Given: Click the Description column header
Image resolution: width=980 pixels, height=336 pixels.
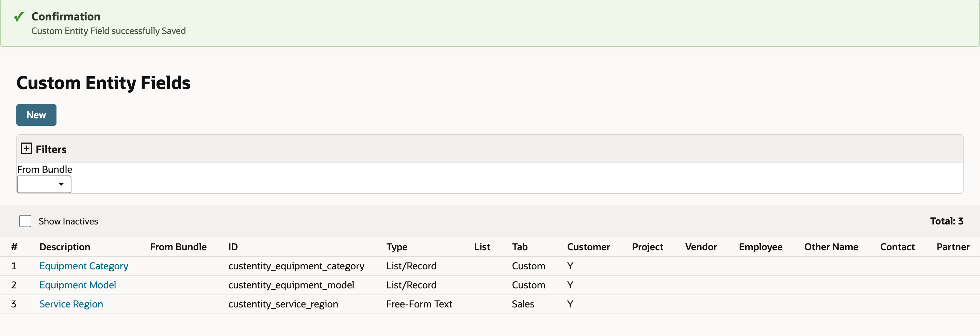Looking at the screenshot, I should (x=65, y=247).
